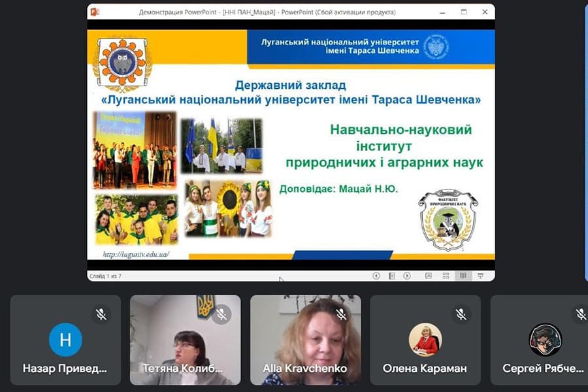This screenshot has height=392, width=588.
Task: Click the muted mic icon on Олена Караман tile
Action: [461, 314]
